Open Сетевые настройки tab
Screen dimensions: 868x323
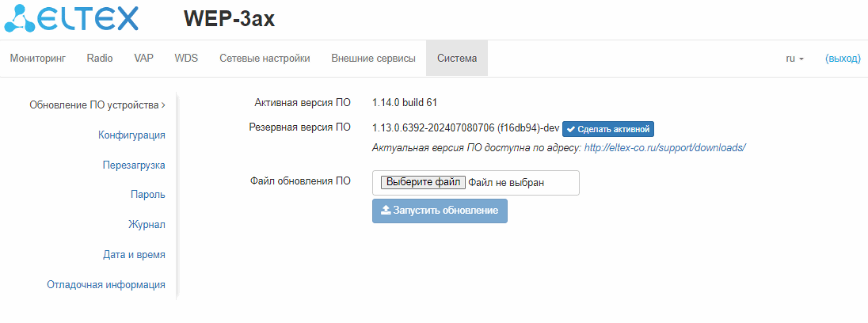pyautogui.click(x=265, y=58)
